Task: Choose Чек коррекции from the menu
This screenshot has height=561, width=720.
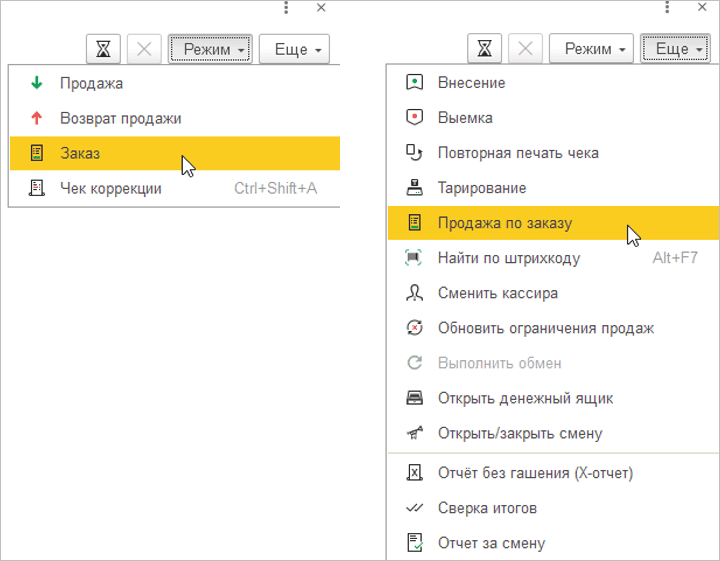Action: tap(110, 188)
